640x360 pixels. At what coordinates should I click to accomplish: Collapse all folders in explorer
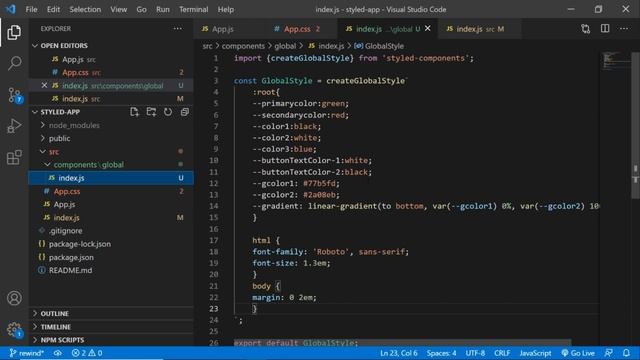pos(184,112)
